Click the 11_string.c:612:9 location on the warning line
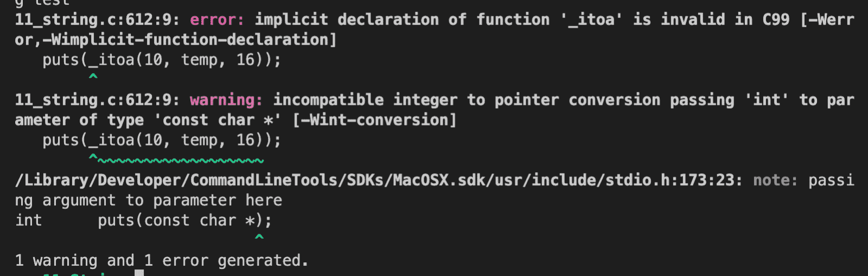Screen dimensions: 868x276 [x=97, y=100]
